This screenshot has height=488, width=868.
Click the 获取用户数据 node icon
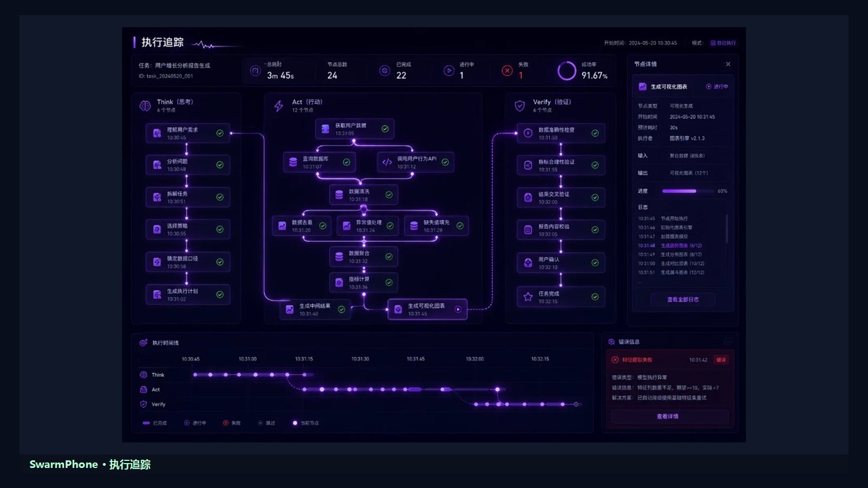(x=325, y=129)
